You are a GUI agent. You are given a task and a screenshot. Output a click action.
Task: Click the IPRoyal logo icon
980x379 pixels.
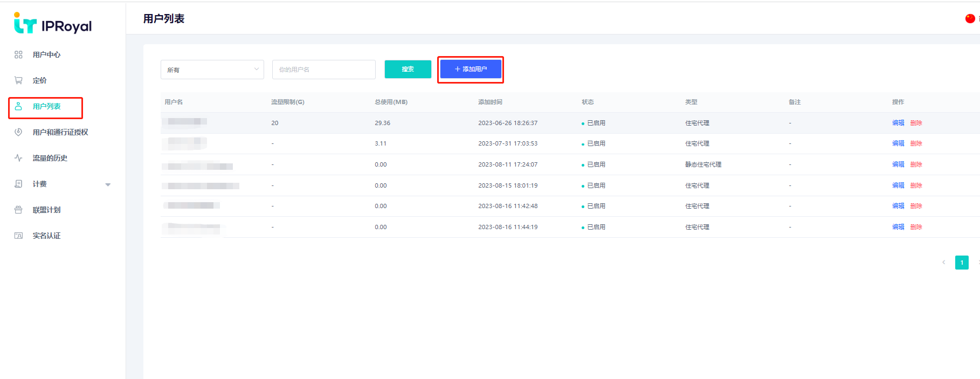(x=25, y=23)
